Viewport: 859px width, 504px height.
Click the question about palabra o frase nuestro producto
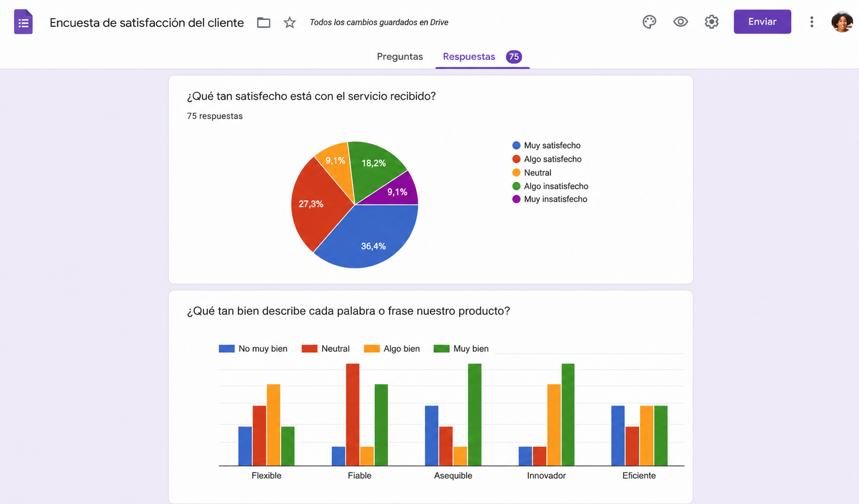pyautogui.click(x=348, y=311)
